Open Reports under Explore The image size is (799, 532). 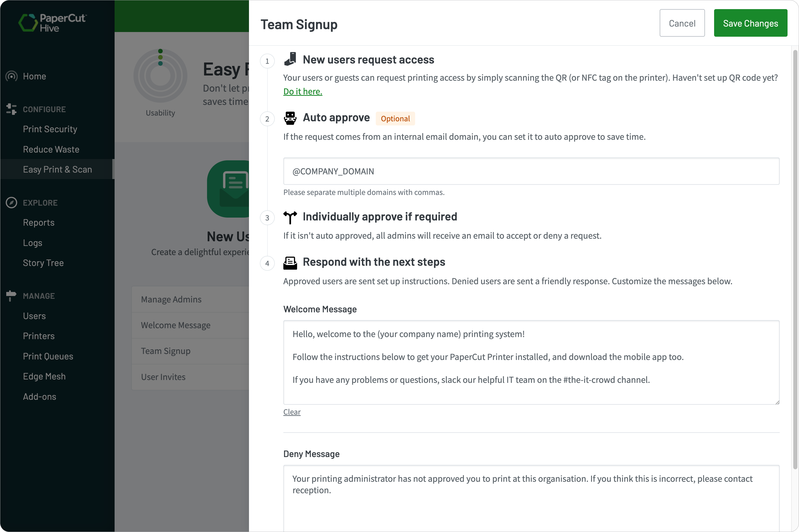[x=38, y=223]
